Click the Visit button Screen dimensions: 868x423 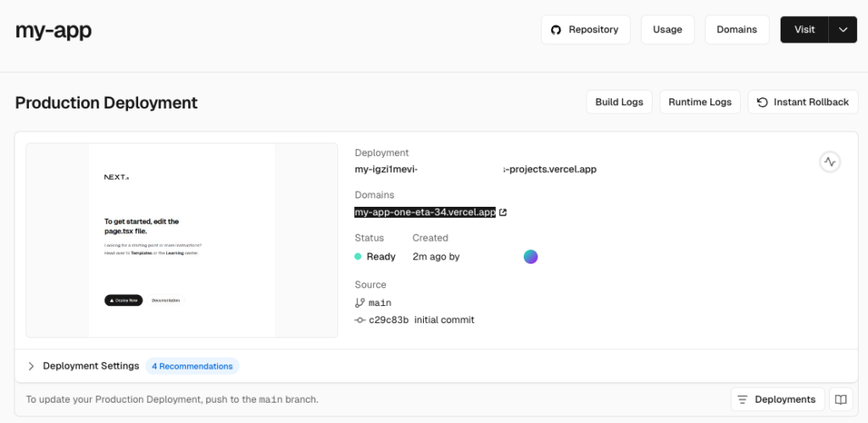[804, 30]
